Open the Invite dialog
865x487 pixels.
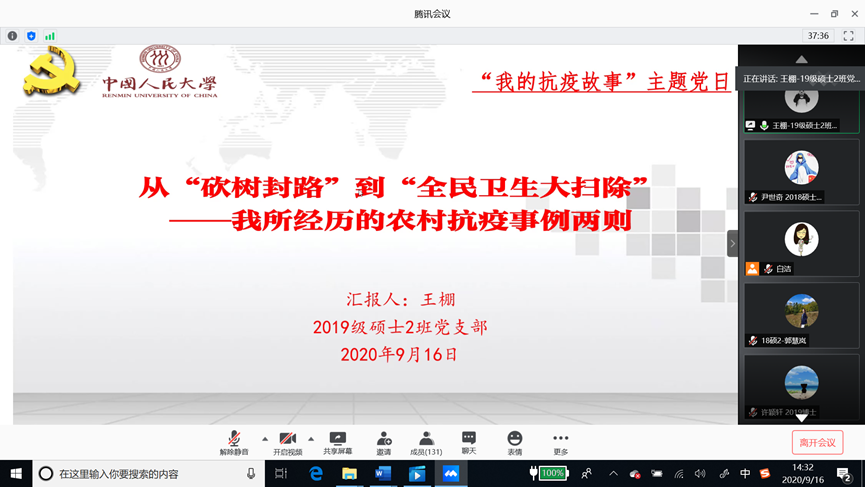click(384, 443)
